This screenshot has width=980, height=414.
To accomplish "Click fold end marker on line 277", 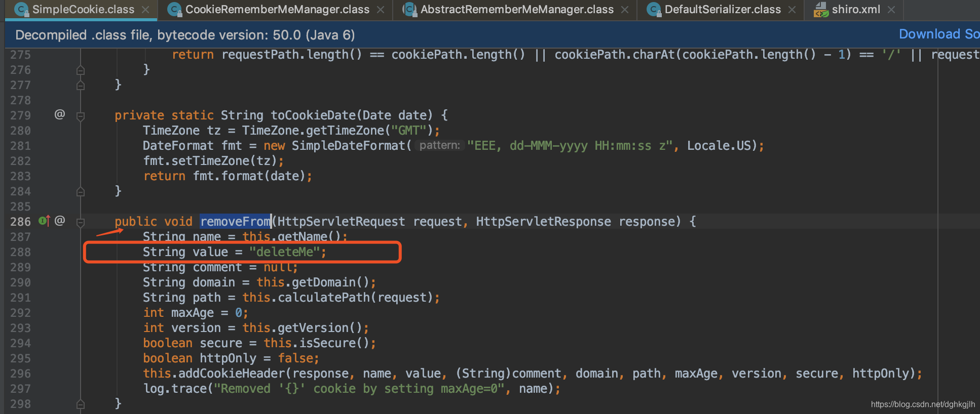I will [x=81, y=86].
